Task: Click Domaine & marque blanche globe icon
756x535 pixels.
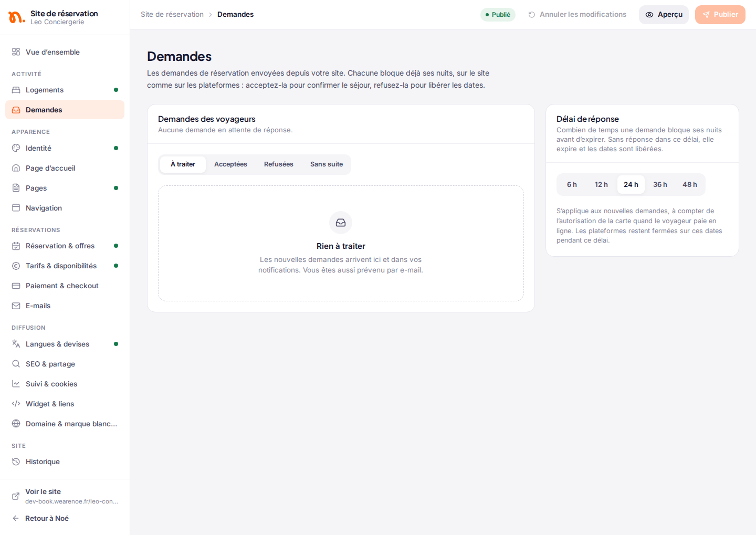Action: click(x=16, y=424)
